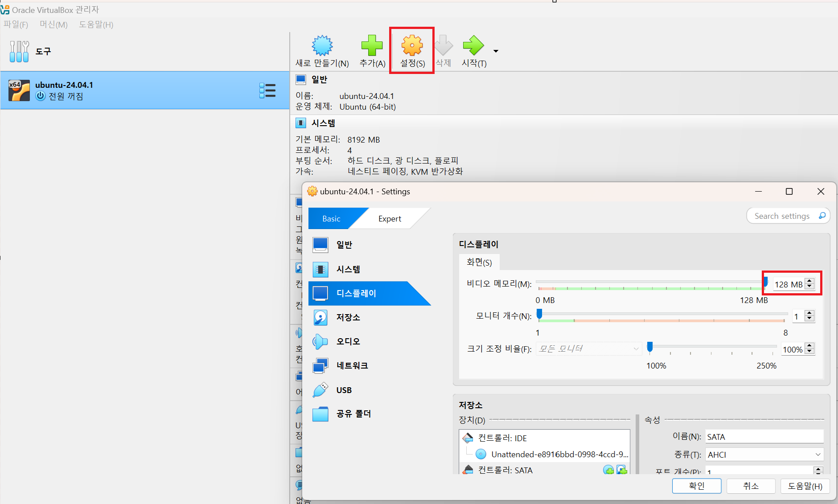Open 오디오 category in Settings sidebar
The height and width of the screenshot is (504, 838).
(370, 341)
